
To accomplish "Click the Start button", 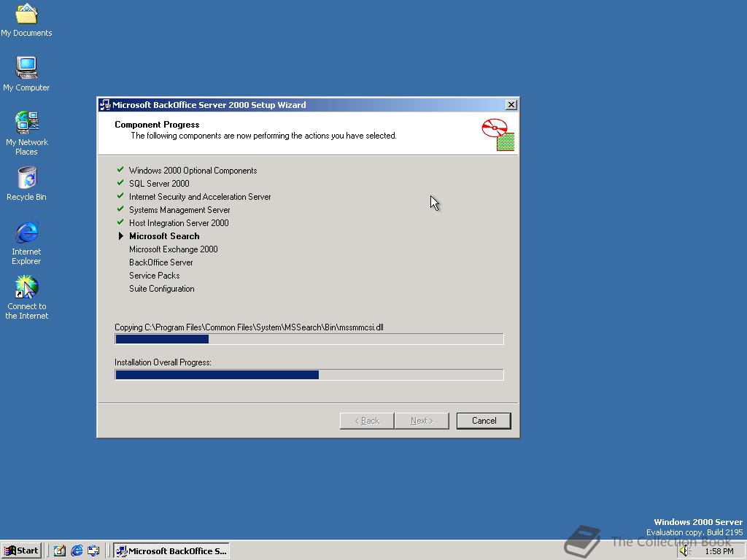I will (x=21, y=551).
